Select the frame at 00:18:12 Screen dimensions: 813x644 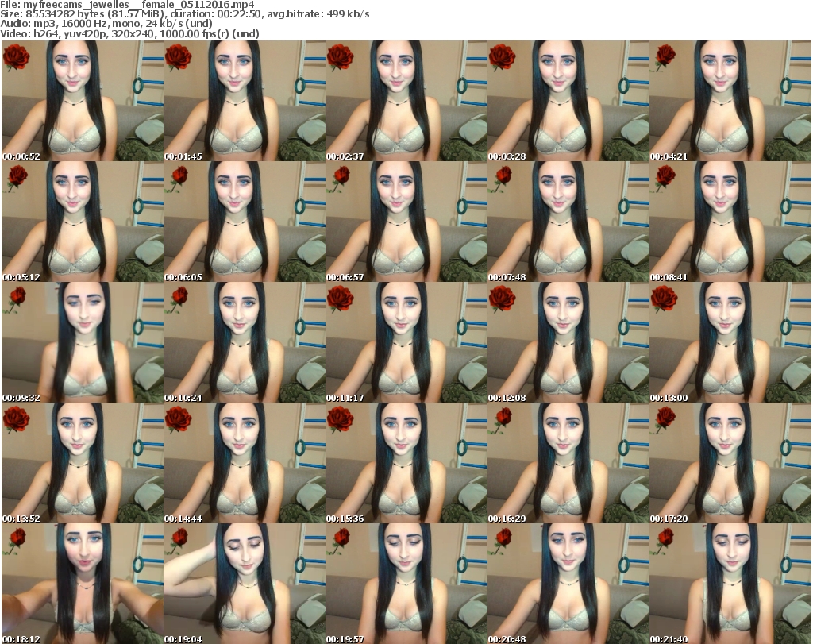[81, 584]
